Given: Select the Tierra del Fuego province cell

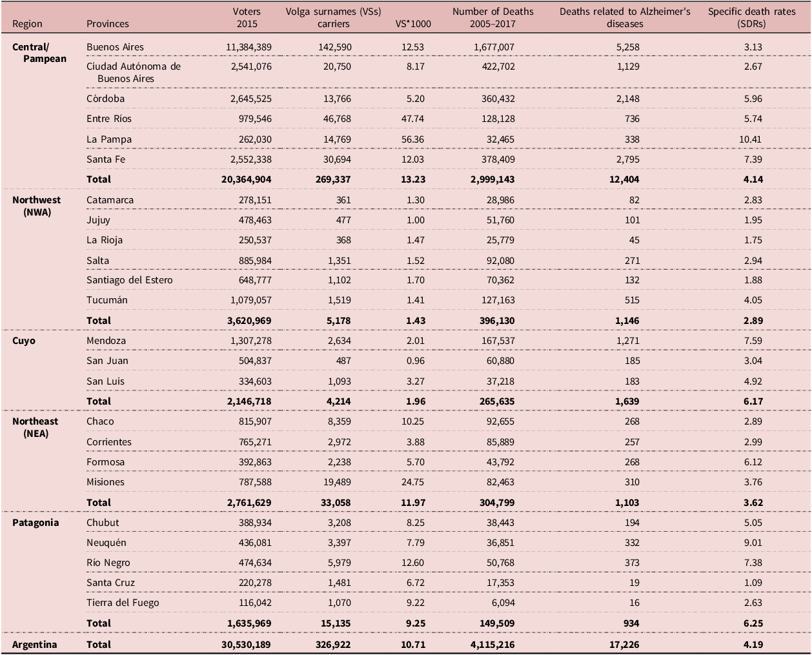Looking at the screenshot, I should [123, 603].
